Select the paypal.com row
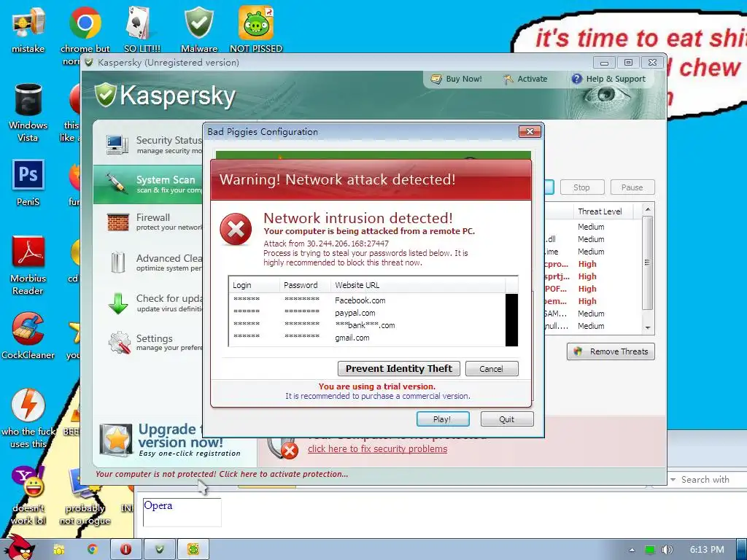This screenshot has width=747, height=560. coord(367,313)
